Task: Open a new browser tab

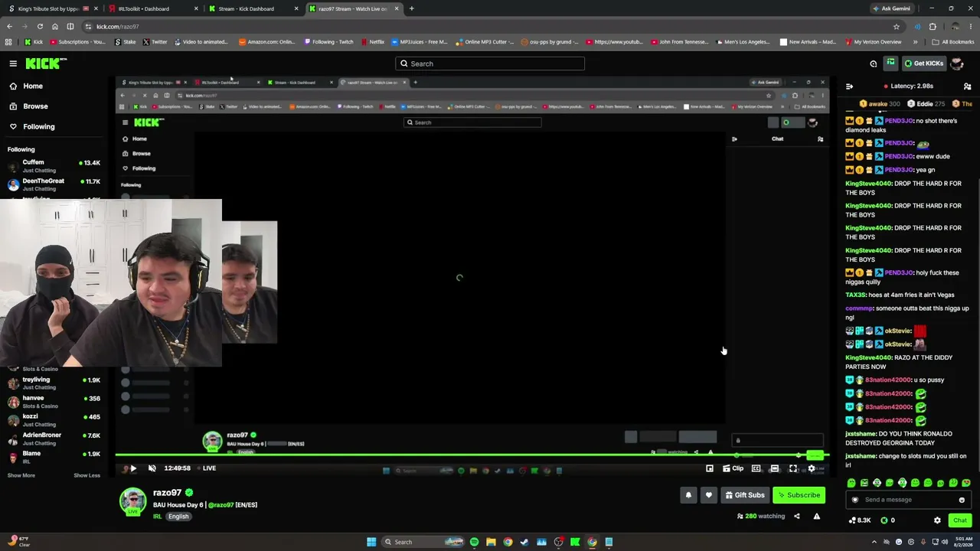Action: [x=412, y=8]
